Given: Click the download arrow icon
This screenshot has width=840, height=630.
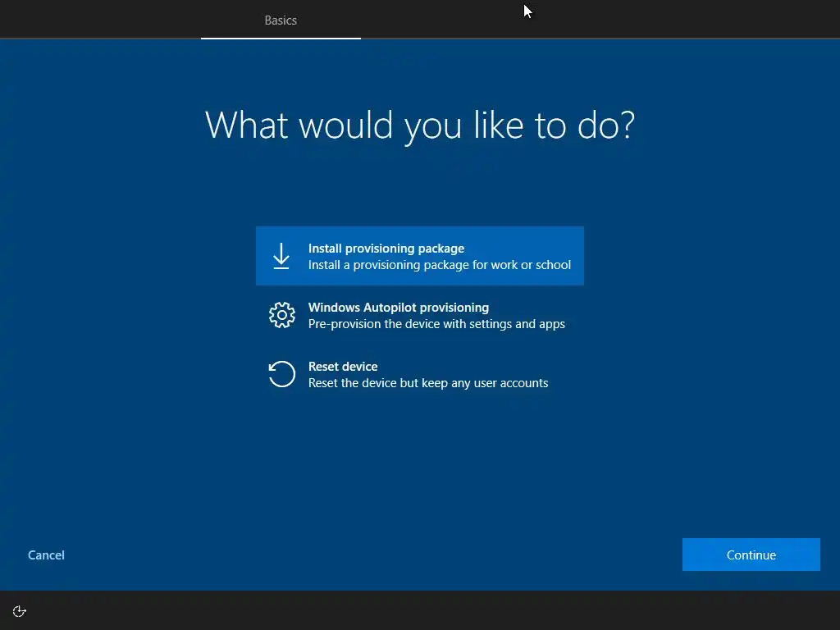Looking at the screenshot, I should (x=281, y=256).
